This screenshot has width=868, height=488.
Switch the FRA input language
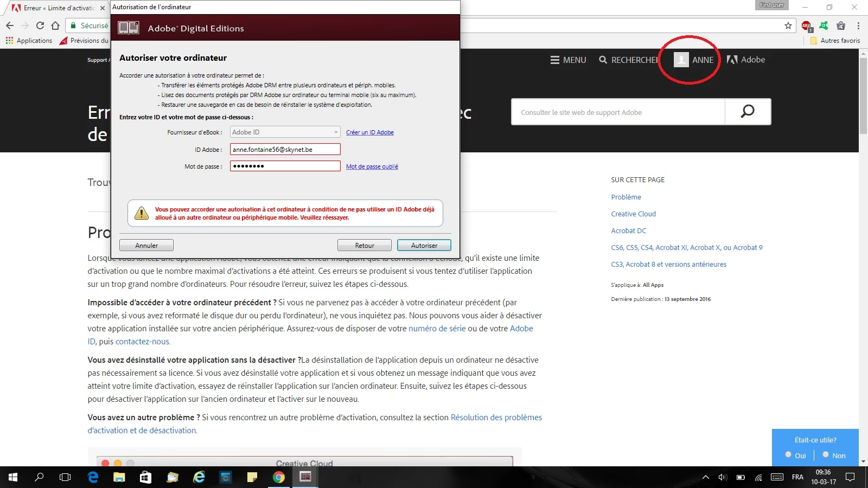pos(797,477)
